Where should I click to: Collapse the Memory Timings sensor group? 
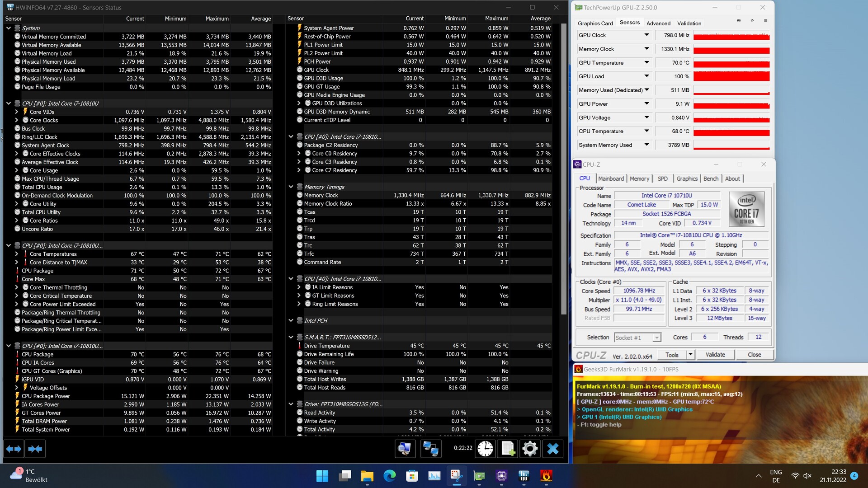click(291, 187)
